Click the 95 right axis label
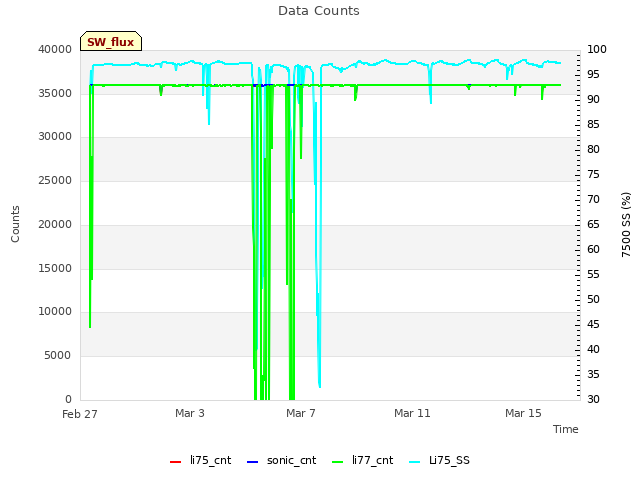 (593, 74)
